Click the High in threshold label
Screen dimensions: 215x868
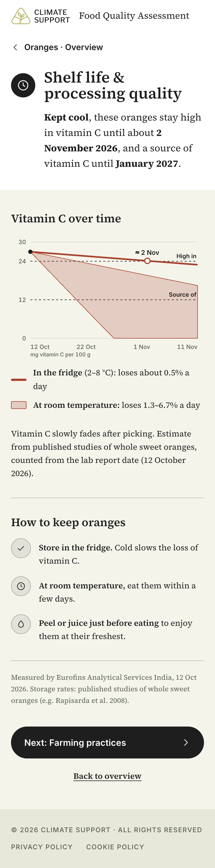tap(186, 256)
